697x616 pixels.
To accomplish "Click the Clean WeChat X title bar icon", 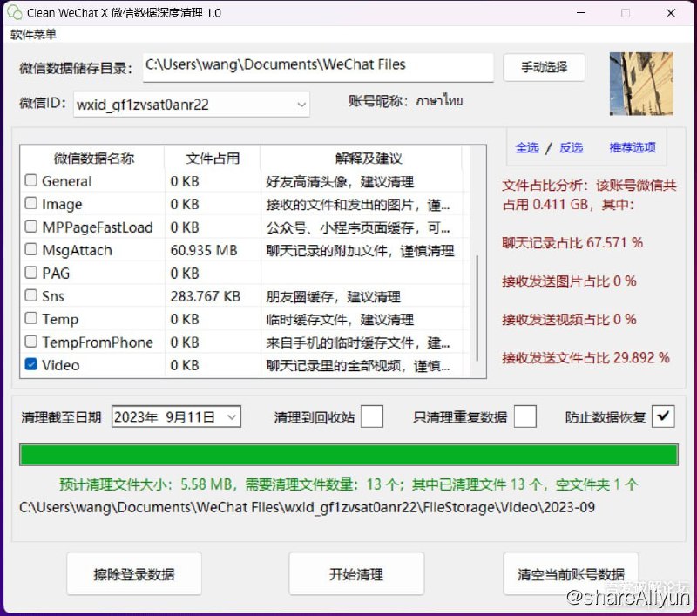I will 13,13.
